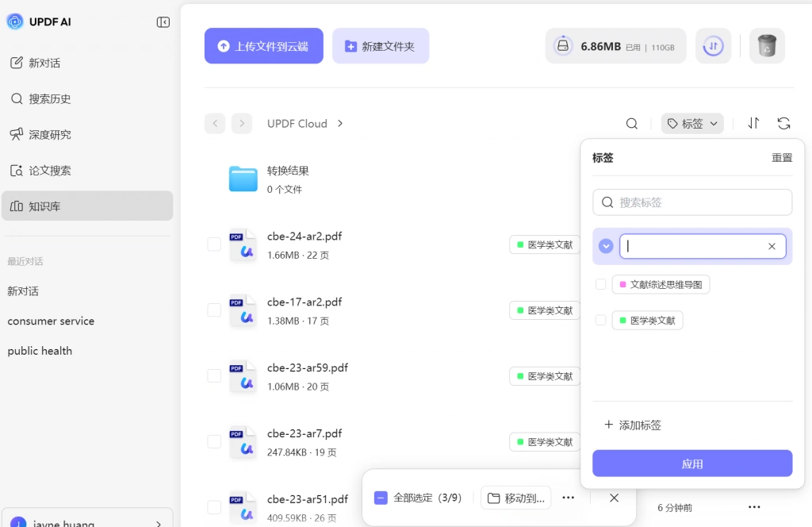Image resolution: width=812 pixels, height=527 pixels.
Task: Toggle the 全部选定 select-all checkbox
Action: point(381,498)
